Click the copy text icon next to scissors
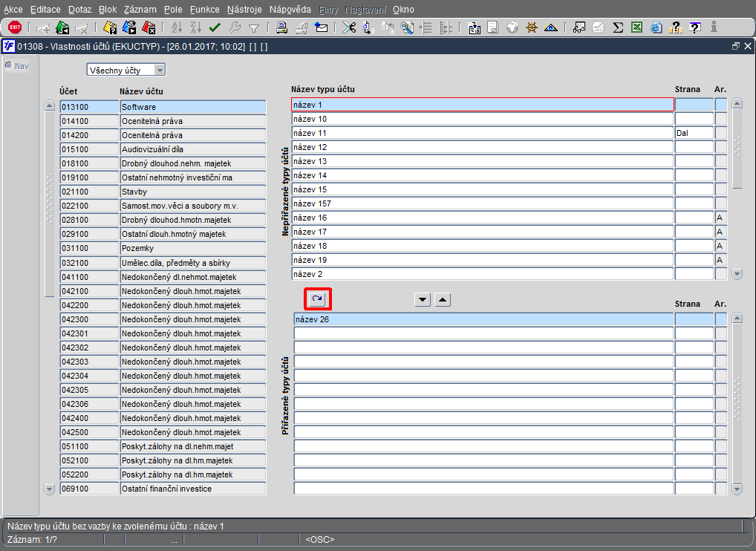 (x=368, y=27)
